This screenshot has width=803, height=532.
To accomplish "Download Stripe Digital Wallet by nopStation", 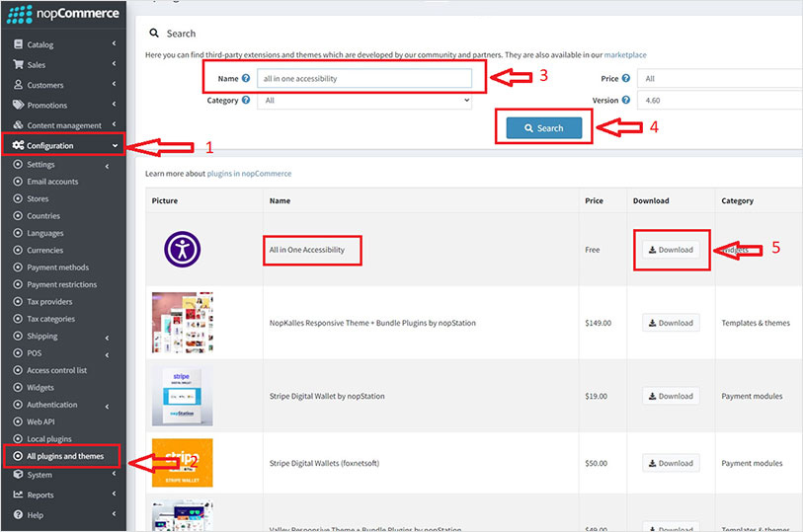I will tap(671, 396).
